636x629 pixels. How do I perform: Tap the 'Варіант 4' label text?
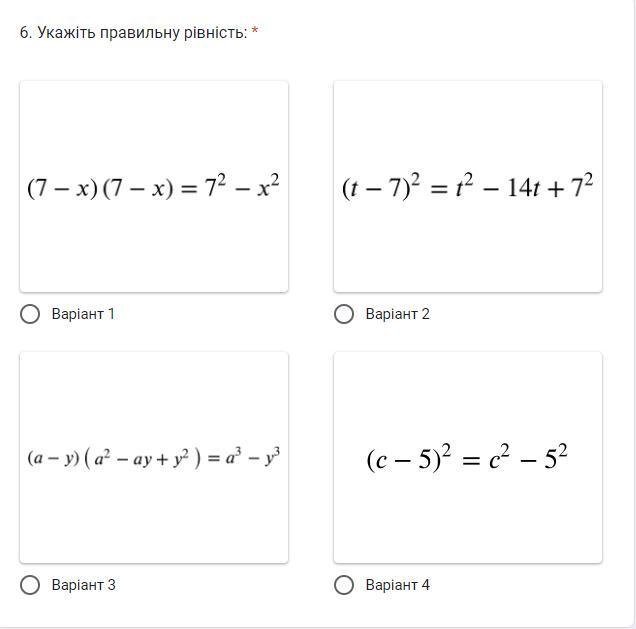[397, 585]
